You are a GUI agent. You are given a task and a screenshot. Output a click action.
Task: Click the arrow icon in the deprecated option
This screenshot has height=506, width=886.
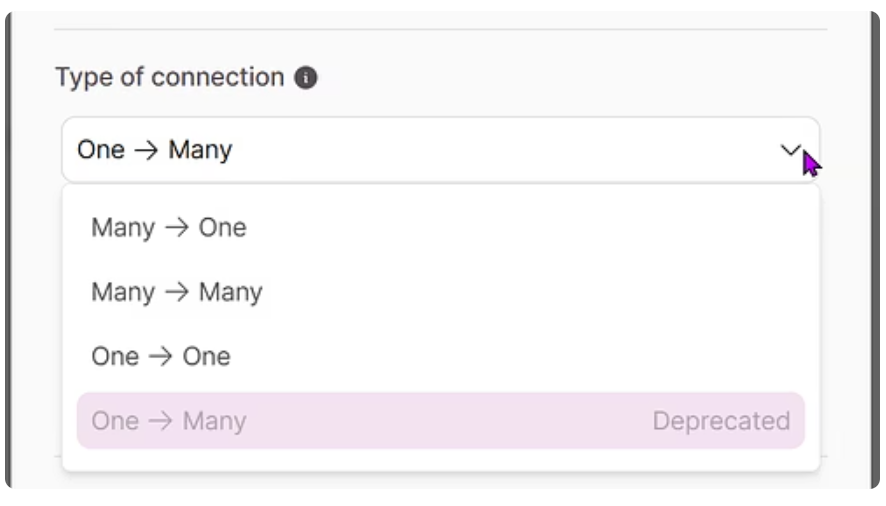160,421
